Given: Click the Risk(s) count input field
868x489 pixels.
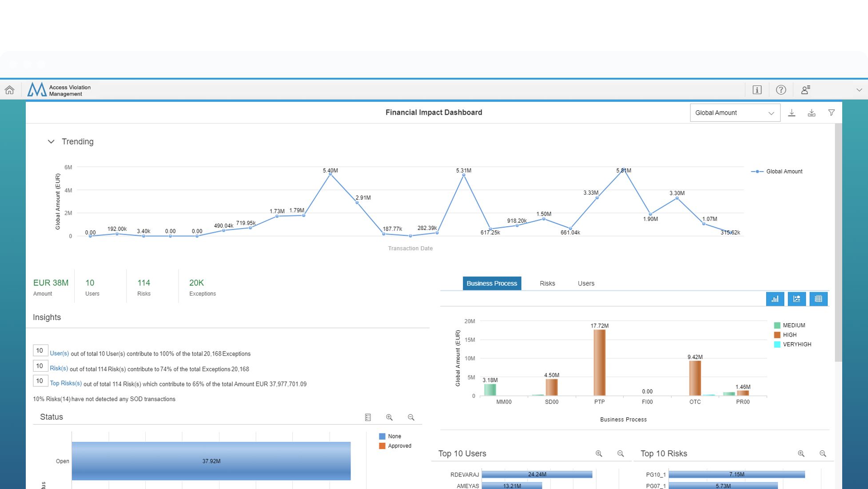Looking at the screenshot, I should pos(40,366).
